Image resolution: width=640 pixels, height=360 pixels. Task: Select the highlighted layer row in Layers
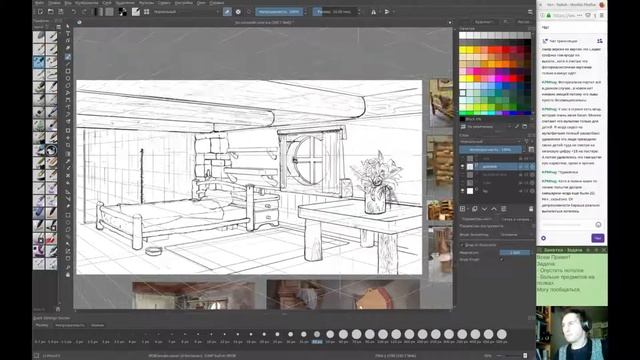click(497, 166)
